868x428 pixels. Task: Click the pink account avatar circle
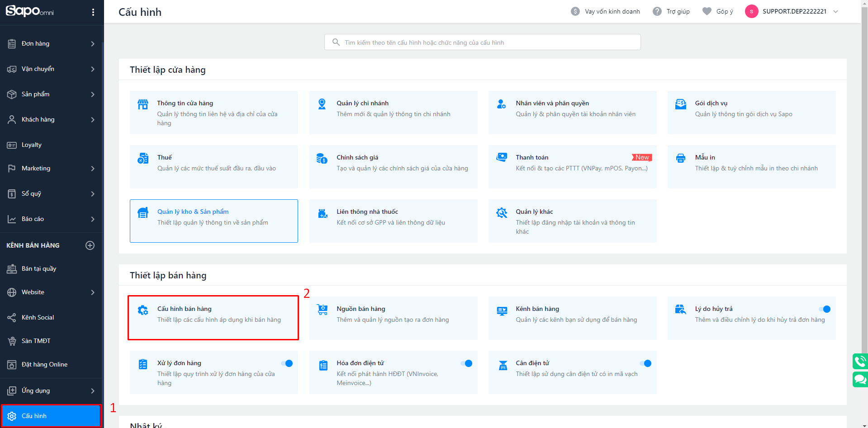pos(751,11)
